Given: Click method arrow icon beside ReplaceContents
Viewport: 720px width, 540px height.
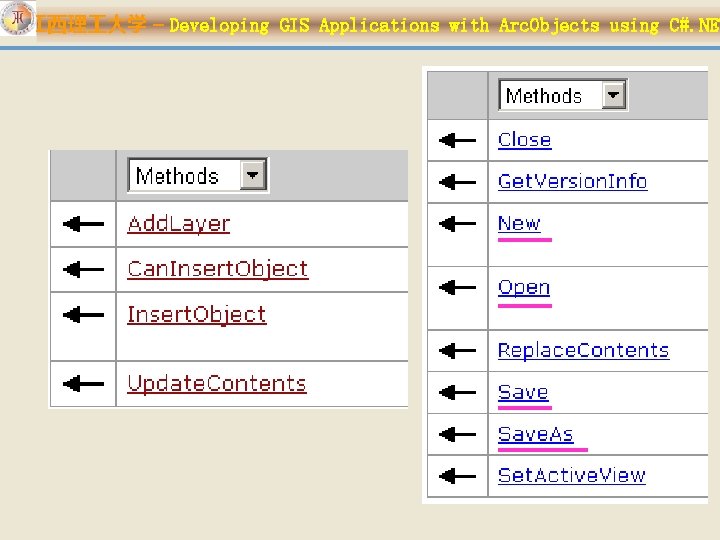Looking at the screenshot, I should pyautogui.click(x=457, y=350).
